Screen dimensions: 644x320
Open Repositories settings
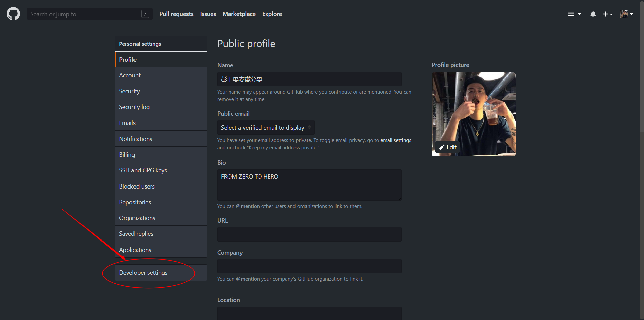tap(161, 202)
